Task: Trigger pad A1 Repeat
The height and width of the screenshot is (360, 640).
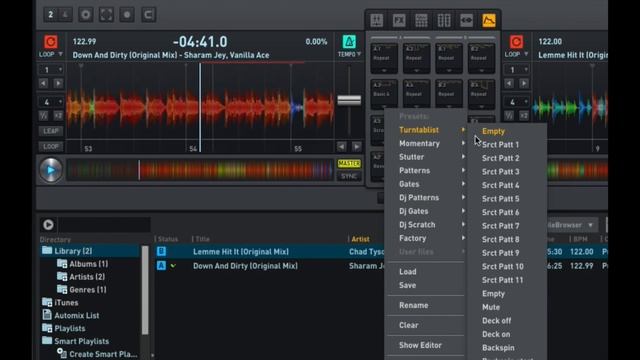Action: 384,58
